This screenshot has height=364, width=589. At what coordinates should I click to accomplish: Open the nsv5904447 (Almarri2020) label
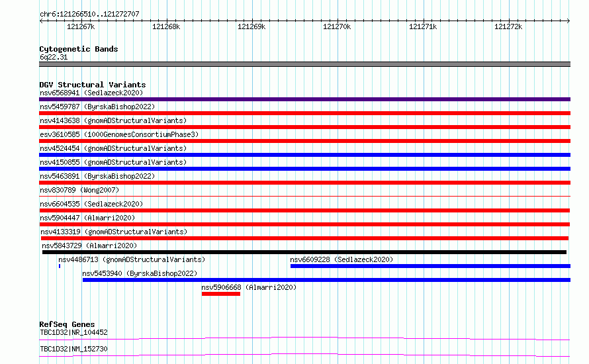point(87,218)
